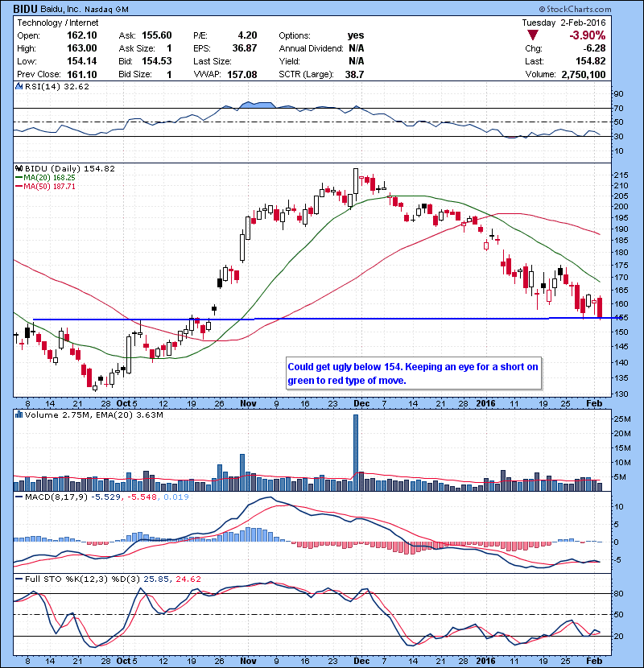Click the RSI(14) 32.62 label
This screenshot has height=668, width=644.
[57, 86]
